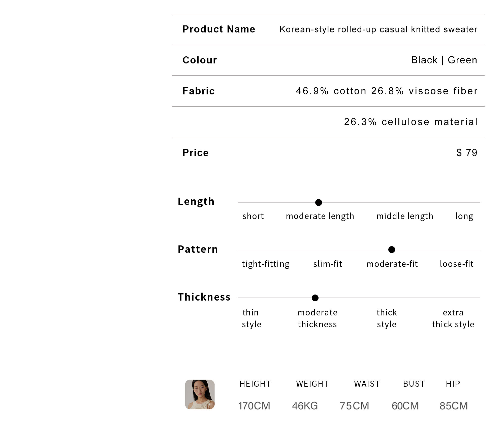504x436 pixels.
Task: Select the 'extra thick style' label
Action: click(x=453, y=318)
